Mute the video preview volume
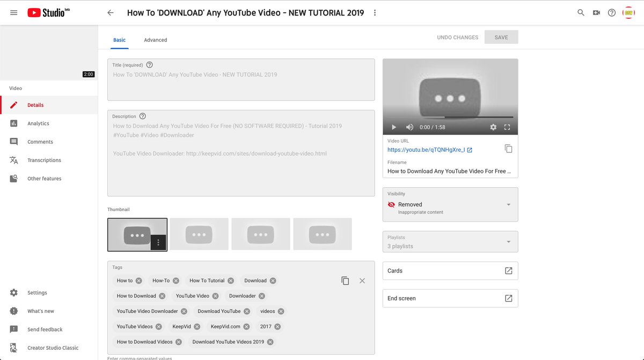Viewport: 644px width, 360px height. pyautogui.click(x=409, y=127)
